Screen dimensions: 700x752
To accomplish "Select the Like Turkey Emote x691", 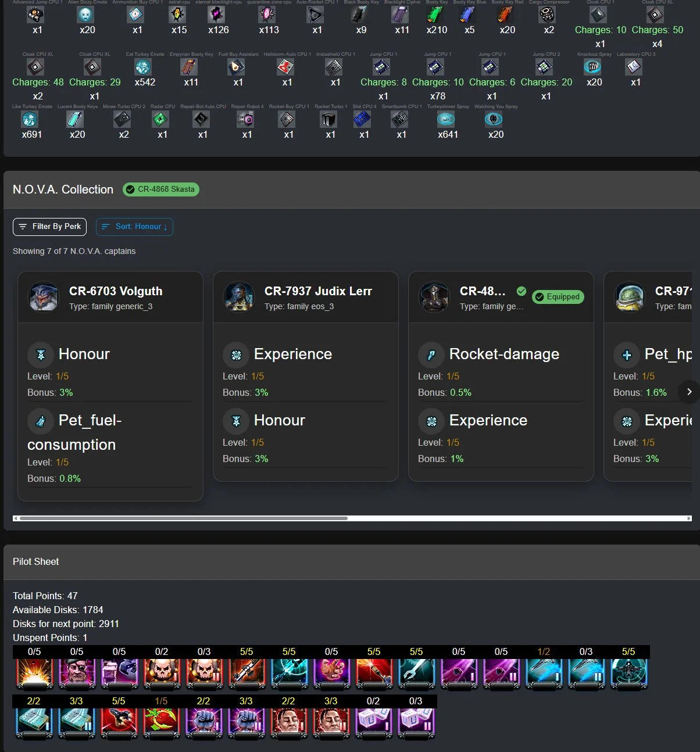I will 30,119.
